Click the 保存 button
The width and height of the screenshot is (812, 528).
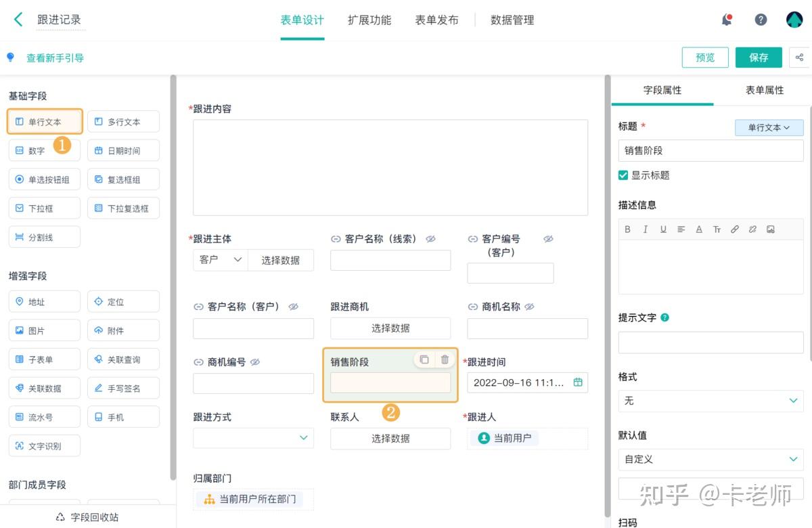tap(759, 58)
